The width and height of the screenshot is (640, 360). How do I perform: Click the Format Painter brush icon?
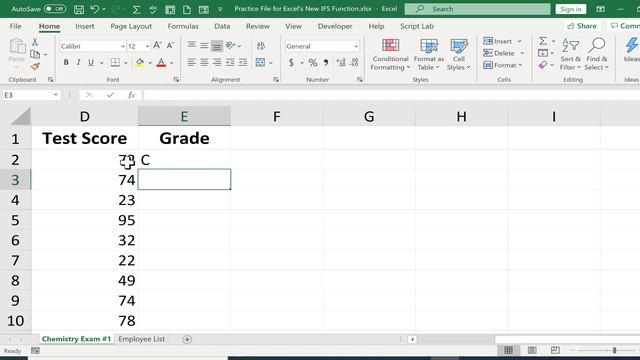coord(35,66)
